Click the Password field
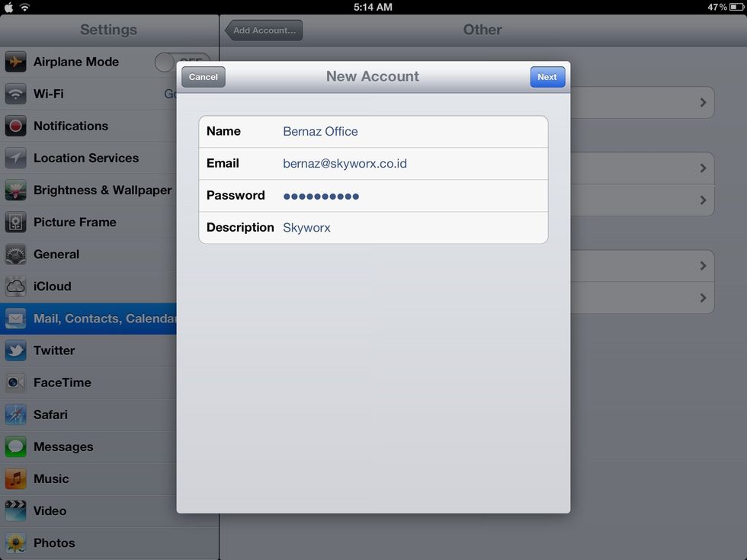This screenshot has height=560, width=747. pos(320,195)
